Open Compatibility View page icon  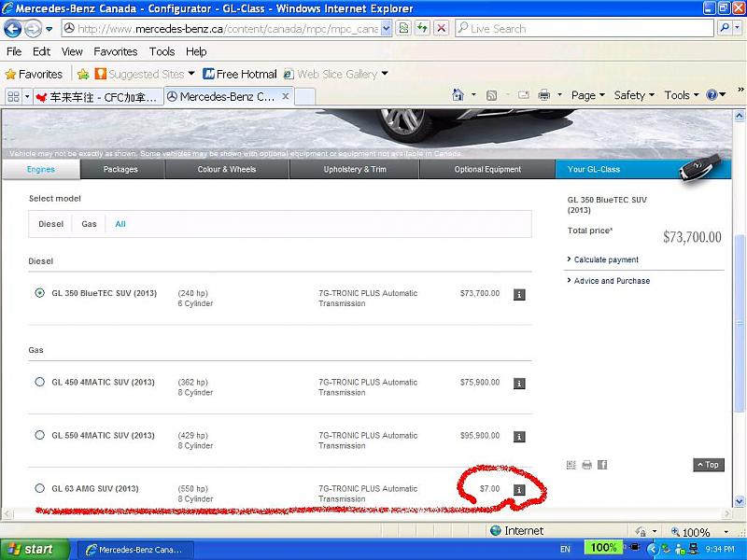pyautogui.click(x=403, y=29)
